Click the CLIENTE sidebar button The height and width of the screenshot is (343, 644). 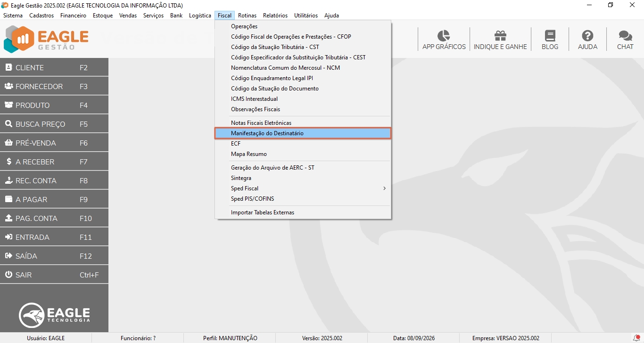[54, 67]
